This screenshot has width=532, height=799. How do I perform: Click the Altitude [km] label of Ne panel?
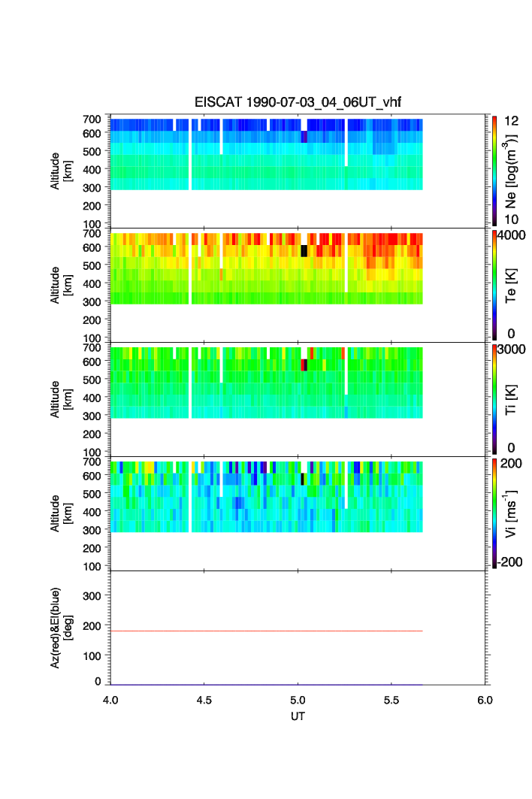pyautogui.click(x=61, y=171)
